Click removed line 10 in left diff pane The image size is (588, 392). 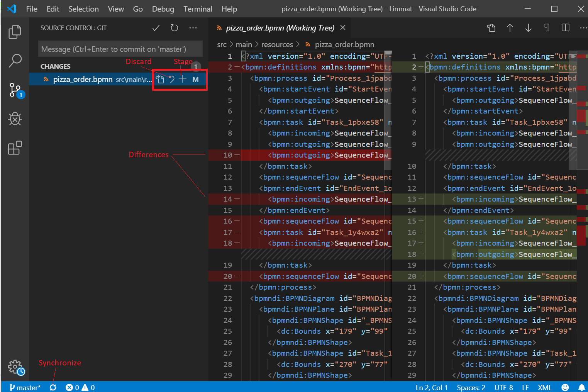coord(300,155)
